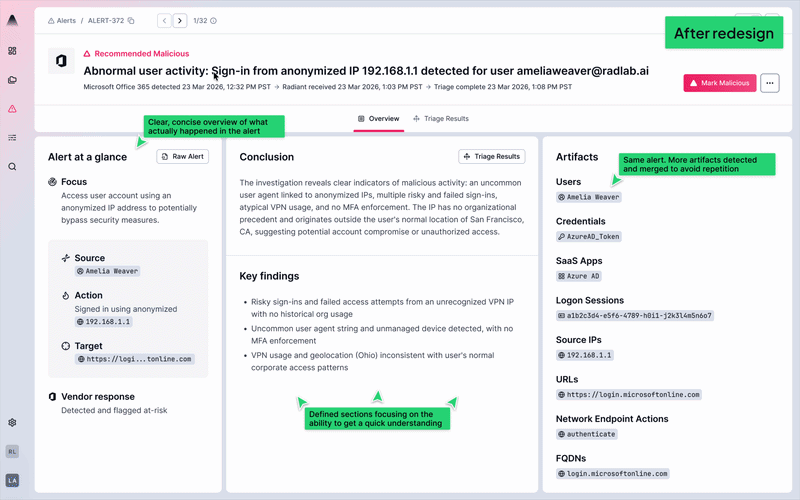Click the Triage Results button in Conclusion
Viewport: 800px width, 500px height.
pyautogui.click(x=492, y=157)
